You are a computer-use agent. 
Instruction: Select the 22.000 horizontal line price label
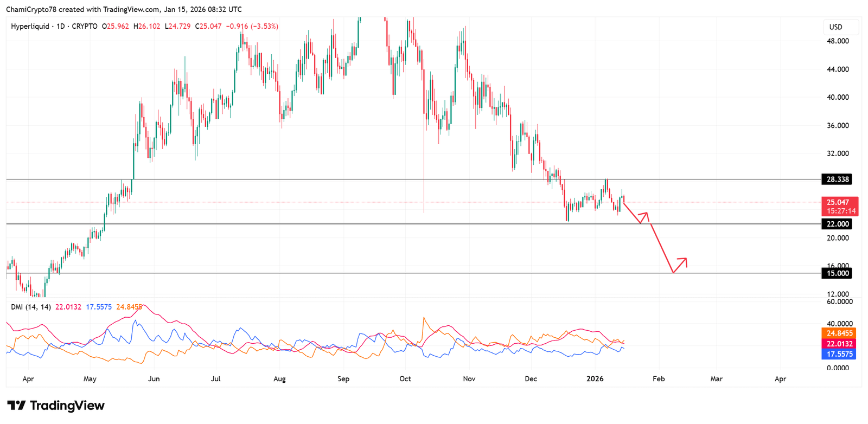click(x=837, y=224)
